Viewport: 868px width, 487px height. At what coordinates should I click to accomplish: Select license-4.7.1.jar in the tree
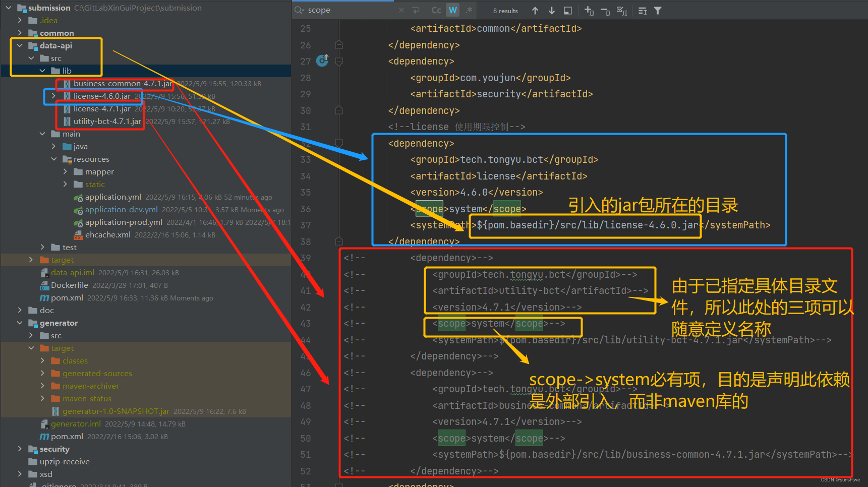coord(102,109)
